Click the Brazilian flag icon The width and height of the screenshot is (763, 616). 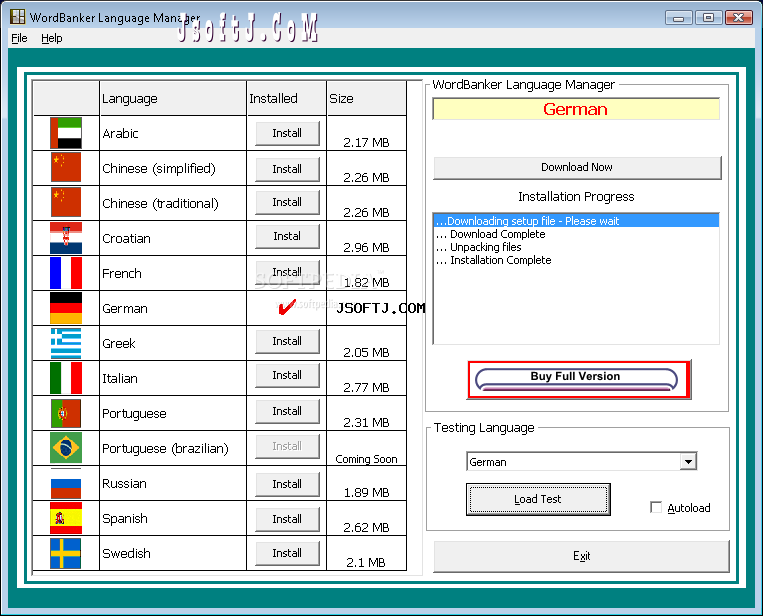(66, 448)
